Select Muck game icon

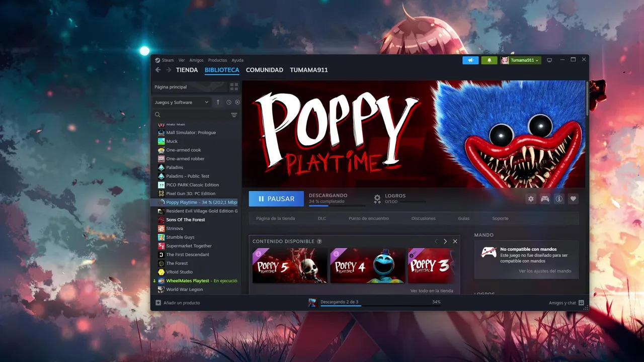[161, 141]
